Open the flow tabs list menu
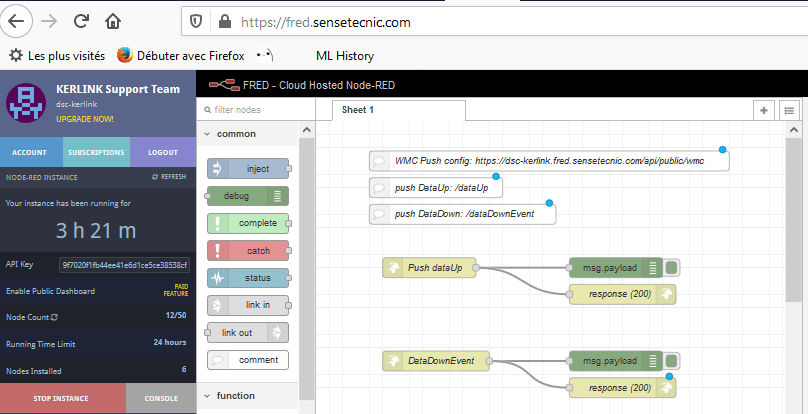The height and width of the screenshot is (414, 808). (x=789, y=110)
